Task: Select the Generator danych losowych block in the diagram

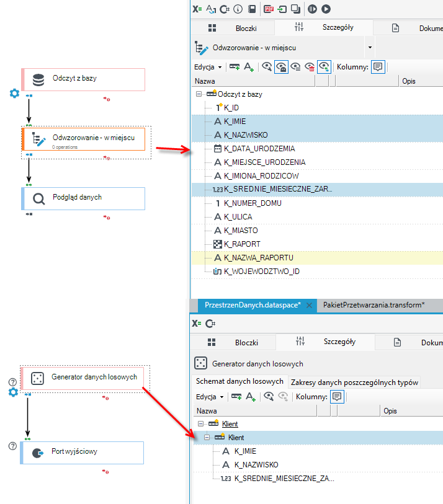Action: tap(82, 378)
